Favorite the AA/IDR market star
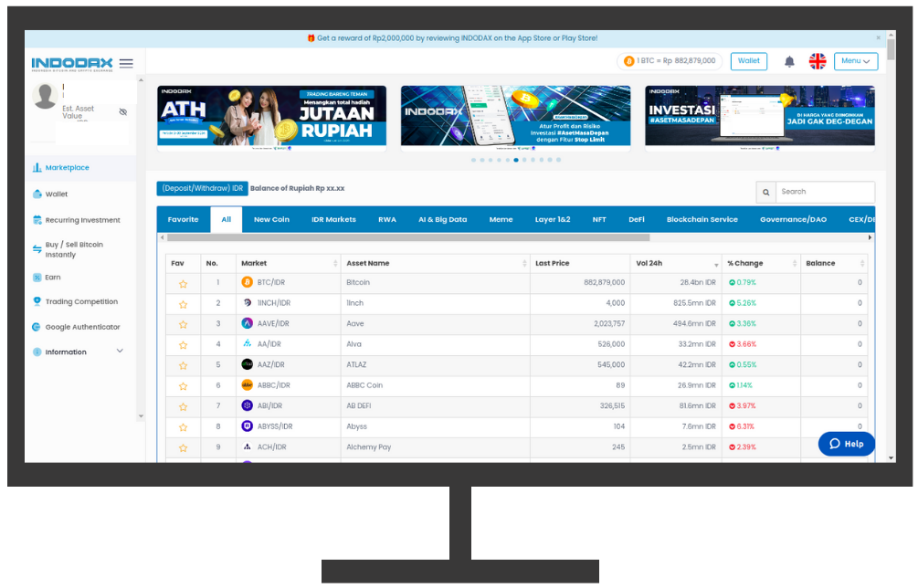This screenshot has width=918, height=588. click(x=184, y=345)
